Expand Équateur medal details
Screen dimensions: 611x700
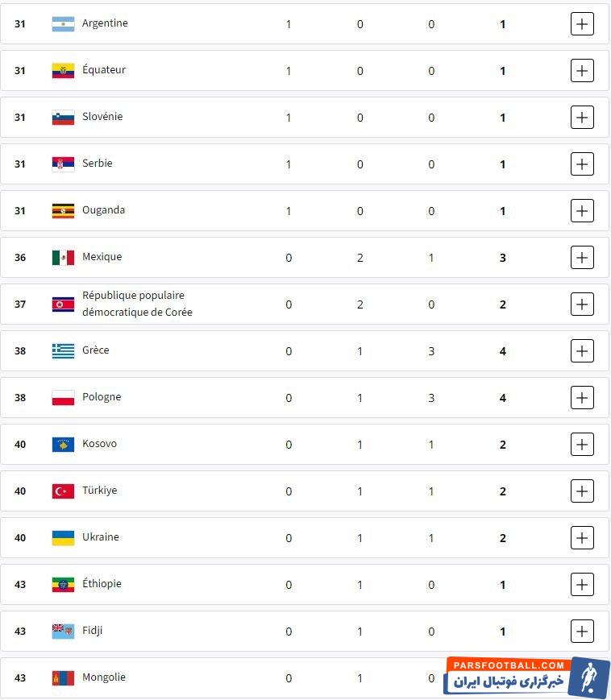click(x=582, y=71)
